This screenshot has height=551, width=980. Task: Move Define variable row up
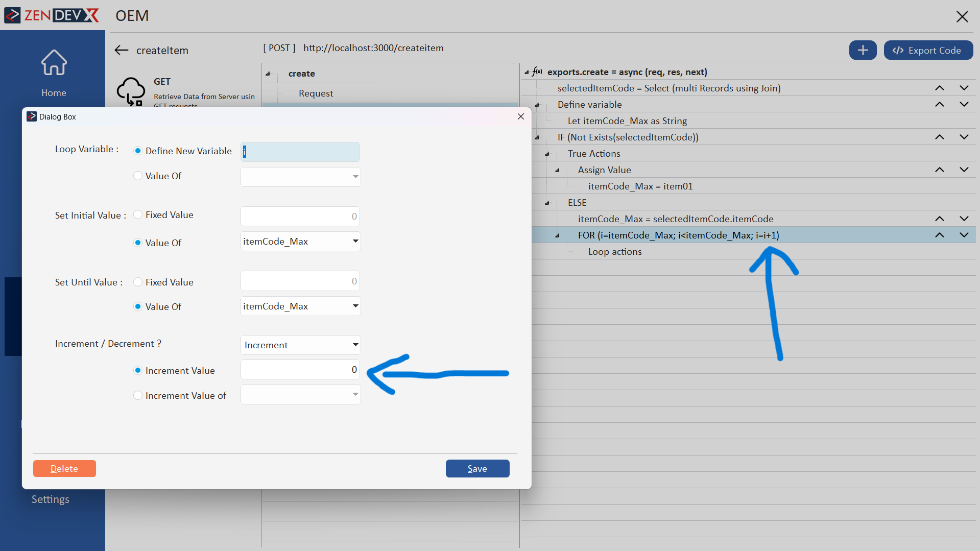(x=939, y=105)
